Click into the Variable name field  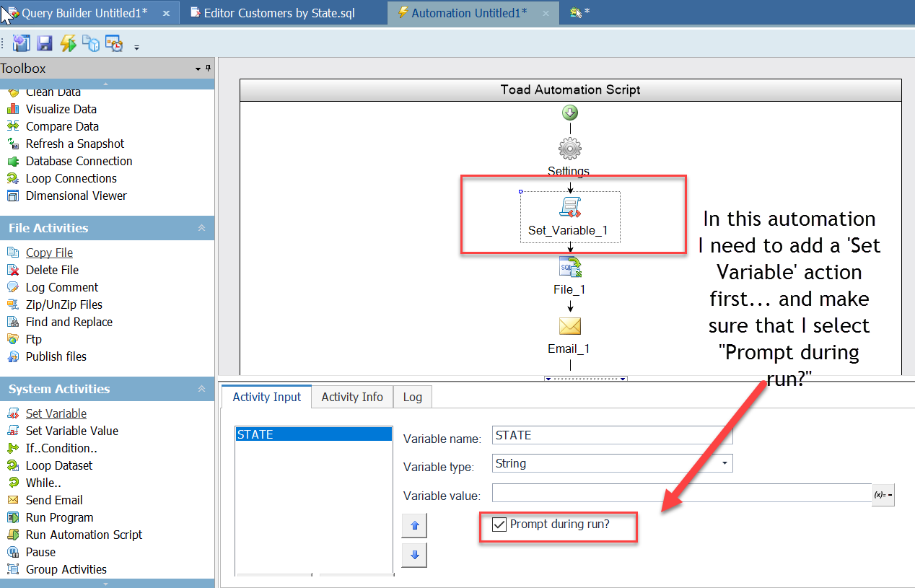point(613,435)
